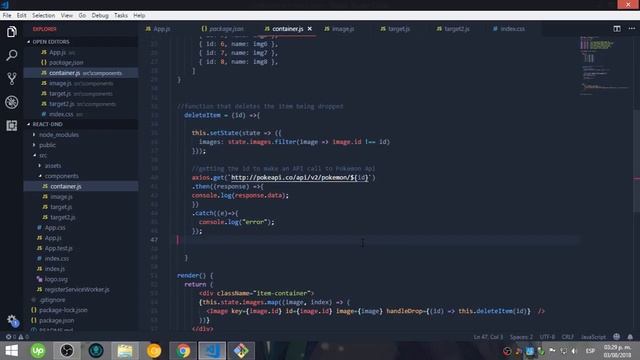Click the Visual Studio Code taskbar icon
Image resolution: width=640 pixels, height=360 pixels.
pos(212,351)
